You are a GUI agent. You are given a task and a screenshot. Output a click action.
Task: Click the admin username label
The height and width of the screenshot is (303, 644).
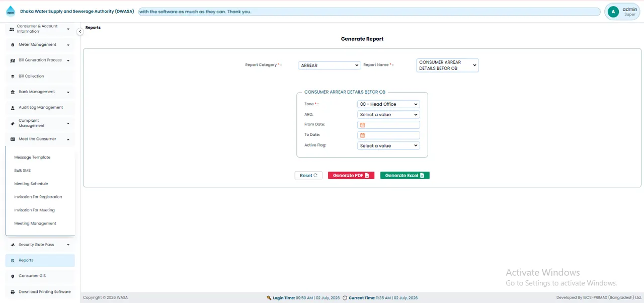pos(629,10)
